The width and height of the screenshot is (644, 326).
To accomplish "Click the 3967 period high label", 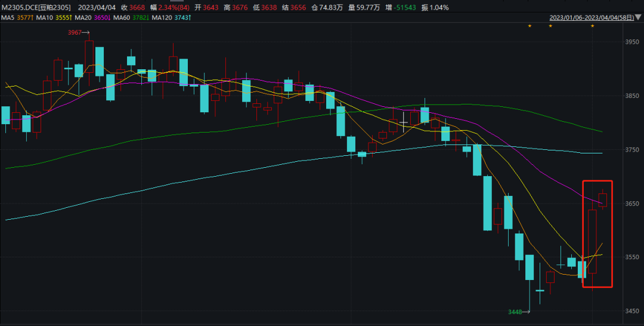I will (74, 32).
